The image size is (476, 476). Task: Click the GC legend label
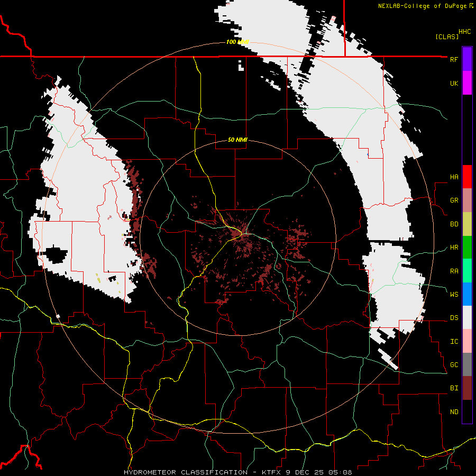point(454,365)
